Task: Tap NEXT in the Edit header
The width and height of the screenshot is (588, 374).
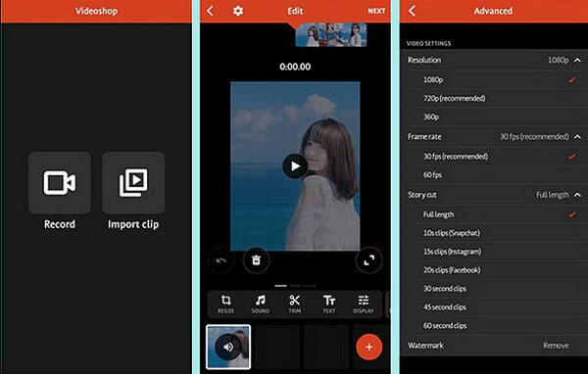Action: click(376, 11)
